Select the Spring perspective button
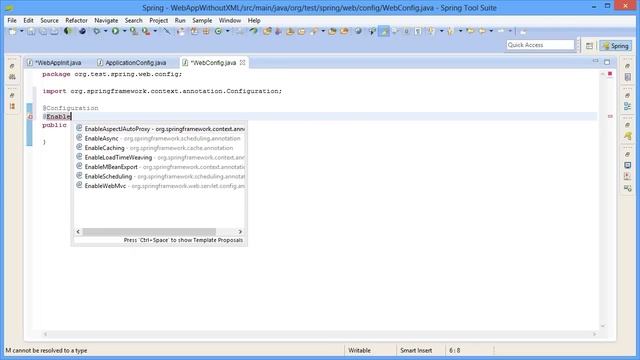This screenshot has width=640, height=360. tap(616, 46)
